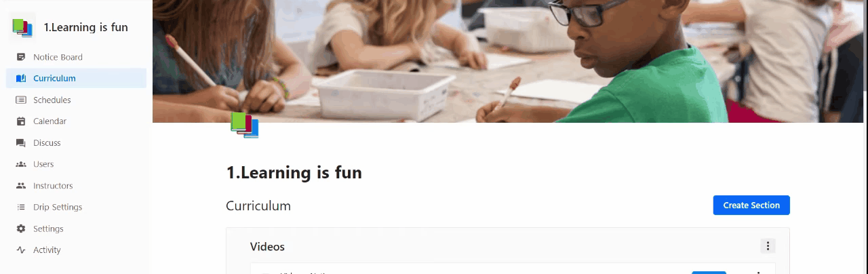Click the course books logo under banner
This screenshot has height=274, width=868.
245,125
